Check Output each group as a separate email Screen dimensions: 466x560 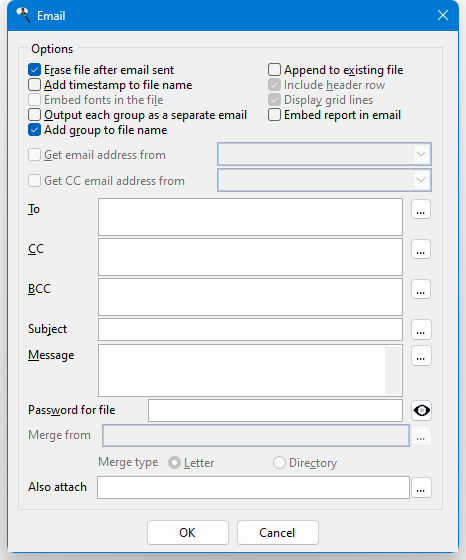[x=34, y=115]
